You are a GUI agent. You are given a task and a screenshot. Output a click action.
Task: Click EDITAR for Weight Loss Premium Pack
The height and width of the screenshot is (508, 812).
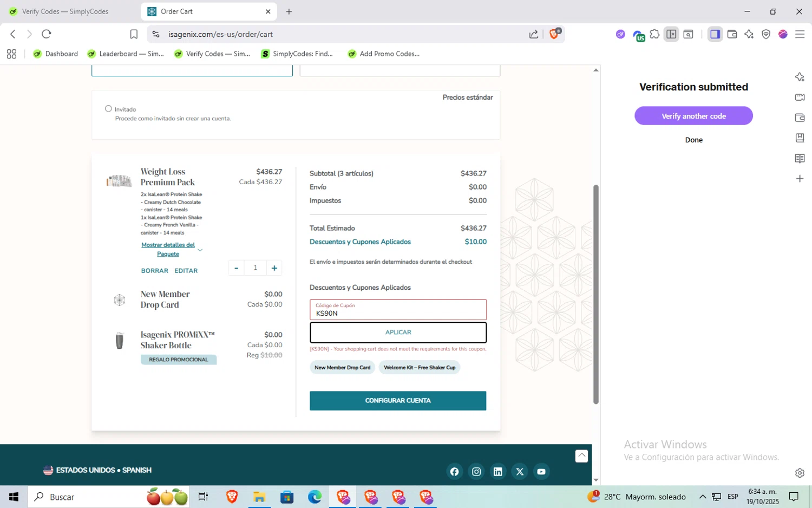point(186,271)
